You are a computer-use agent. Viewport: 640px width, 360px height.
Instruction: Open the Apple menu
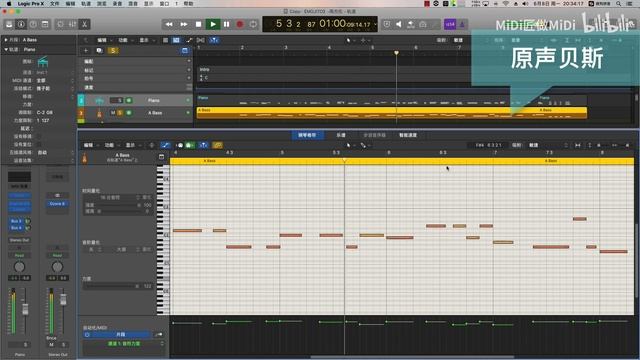[x=9, y=4]
